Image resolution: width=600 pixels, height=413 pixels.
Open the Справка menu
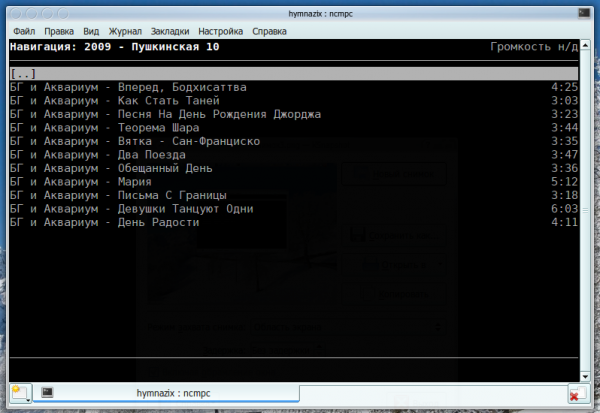click(x=269, y=31)
